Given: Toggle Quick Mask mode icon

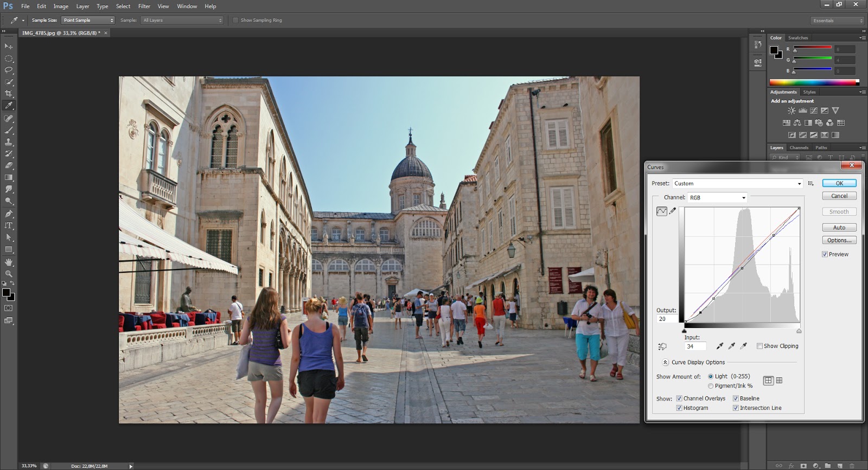Looking at the screenshot, I should 9,308.
